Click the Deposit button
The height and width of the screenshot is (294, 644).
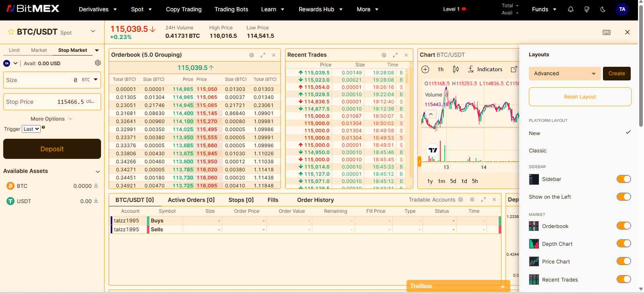click(52, 149)
